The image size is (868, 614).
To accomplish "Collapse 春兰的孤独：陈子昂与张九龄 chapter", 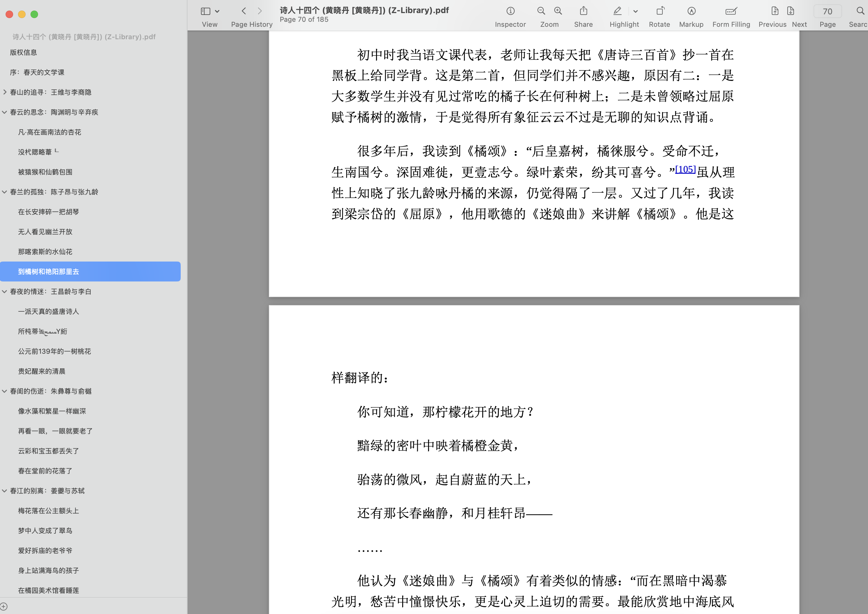I will click(5, 192).
